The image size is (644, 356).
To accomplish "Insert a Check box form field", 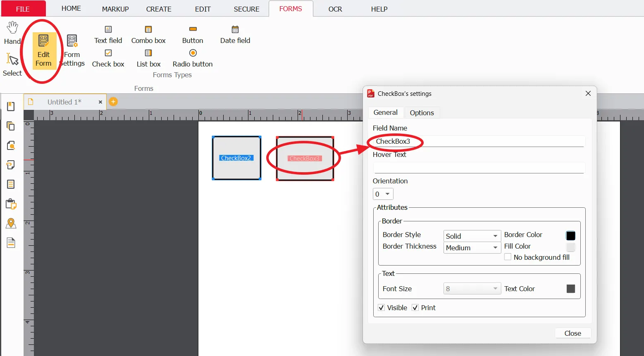I will tap(108, 58).
